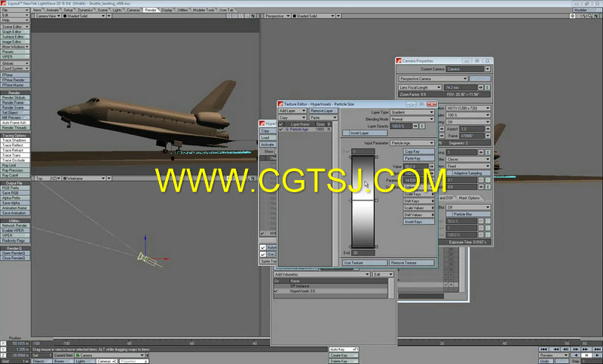Click the arrows icon next to gradient Value field
603x364 pixels.
point(432,167)
